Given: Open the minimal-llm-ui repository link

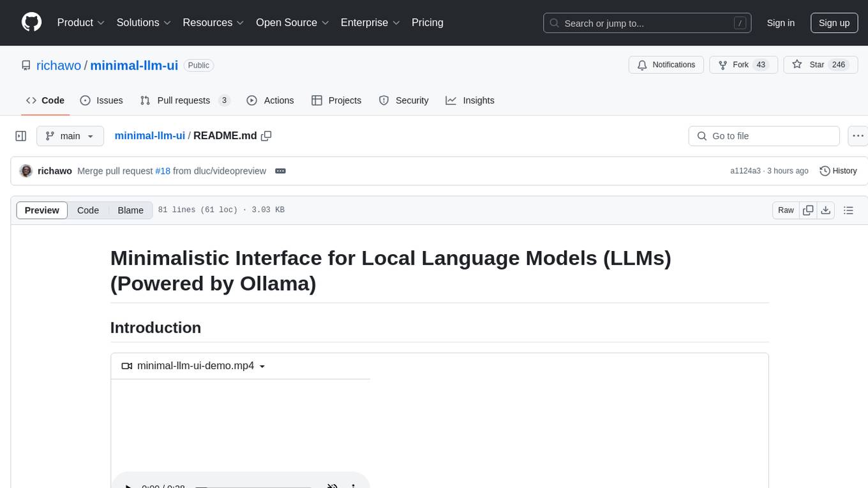Looking at the screenshot, I should (134, 65).
